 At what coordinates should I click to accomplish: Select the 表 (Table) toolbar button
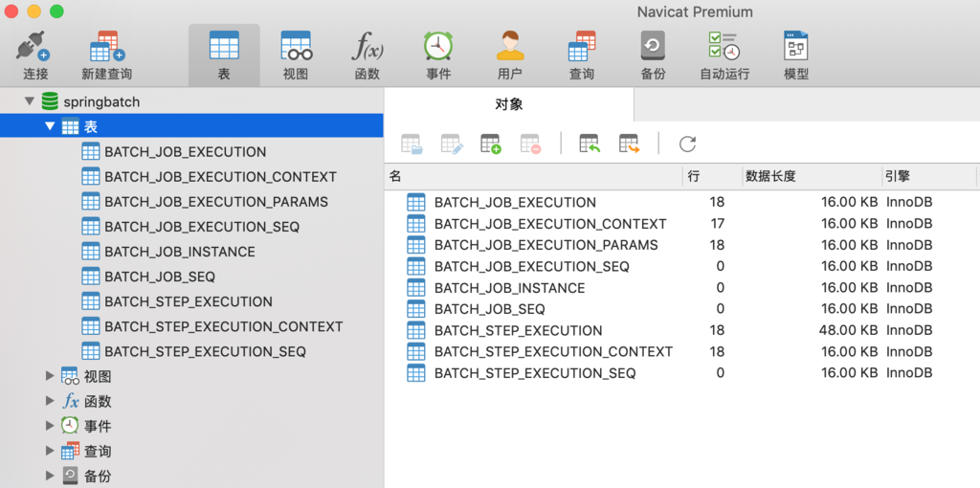[224, 55]
